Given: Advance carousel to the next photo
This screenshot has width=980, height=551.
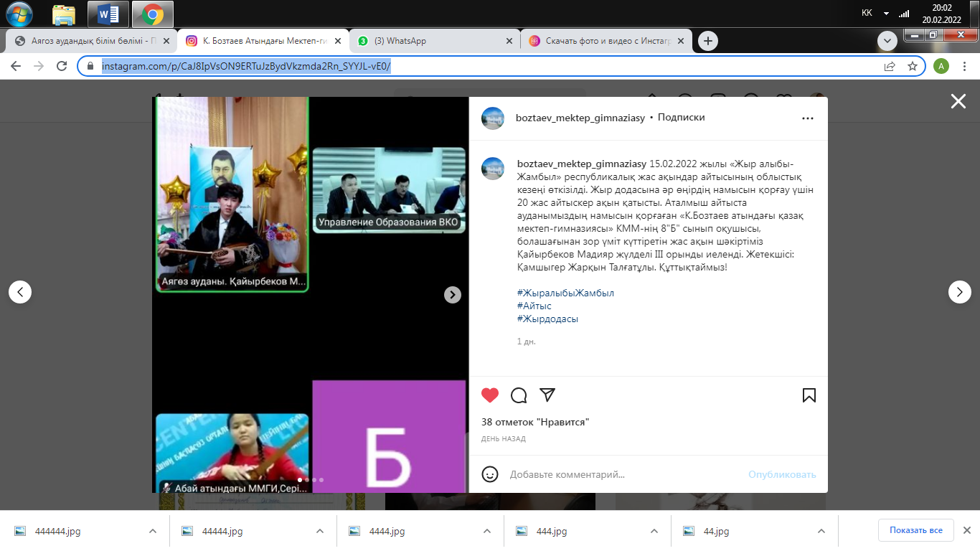Looking at the screenshot, I should (452, 295).
